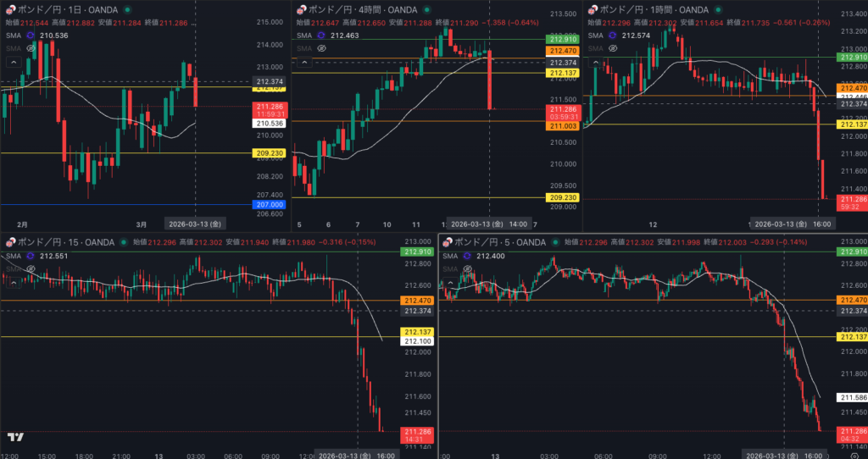The image size is (868, 459).
Task: Collapse the indicator legend on the 1日 chart
Action: 14,62
